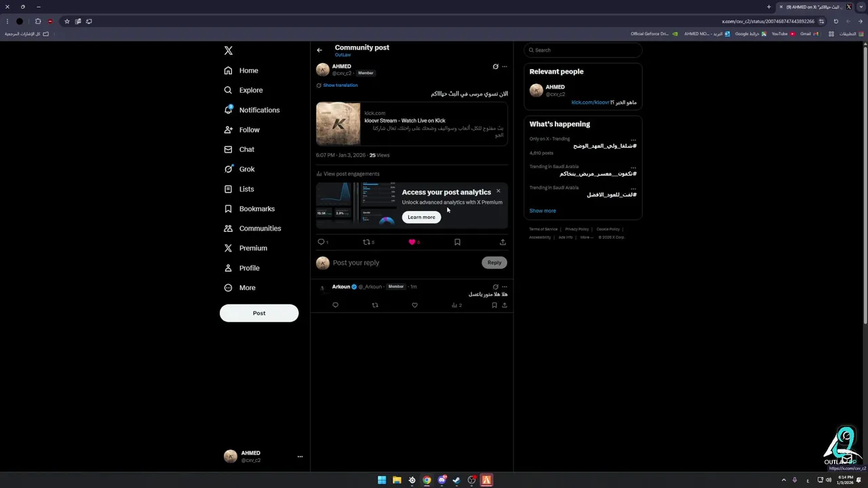Screen dimensions: 868x488
Task: Repost Arkoun's comment
Action: click(375, 305)
